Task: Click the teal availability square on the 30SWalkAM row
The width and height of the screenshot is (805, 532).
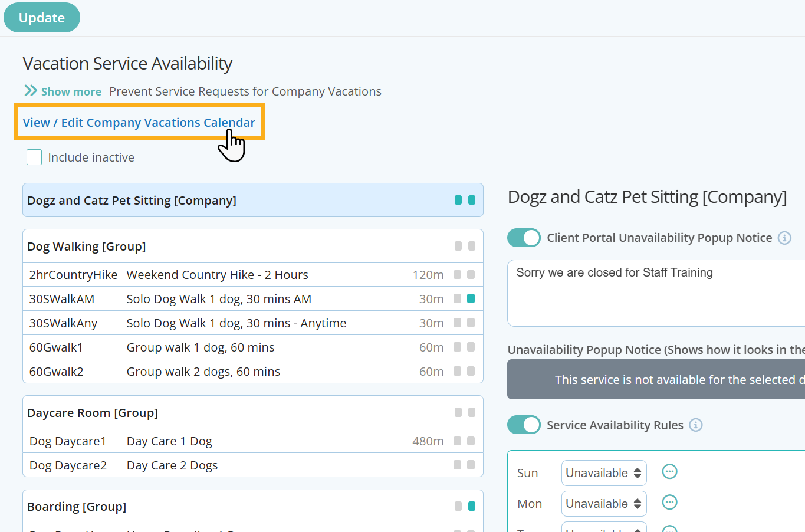Action: point(471,298)
